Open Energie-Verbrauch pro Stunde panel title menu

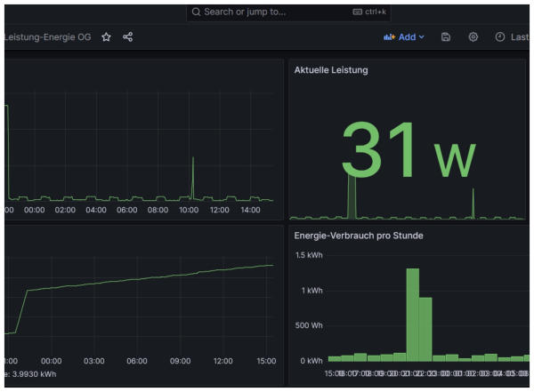tap(359, 235)
